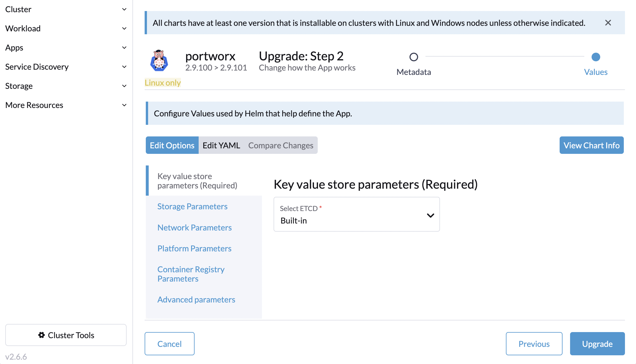Open Platform Parameters section
Screen dimensions: 636x364
[194, 248]
